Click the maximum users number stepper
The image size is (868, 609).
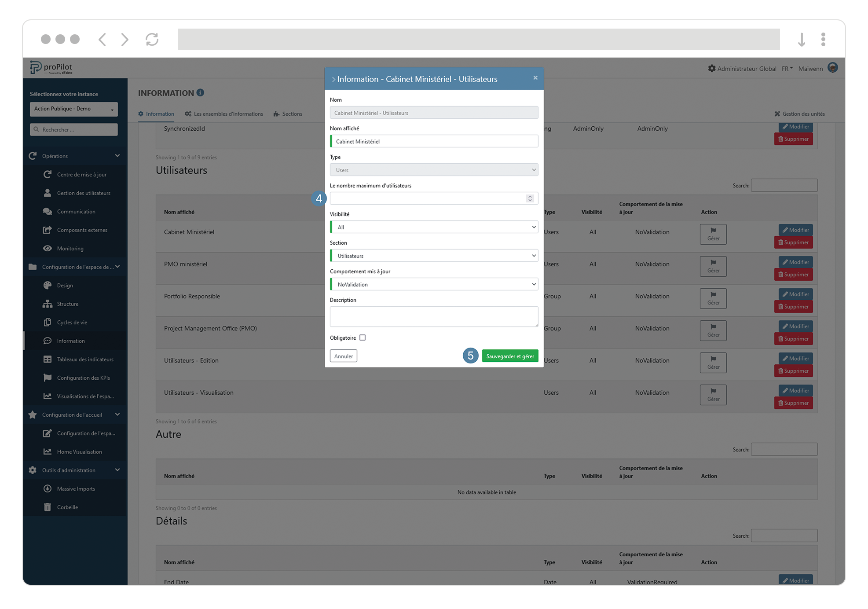click(x=530, y=198)
